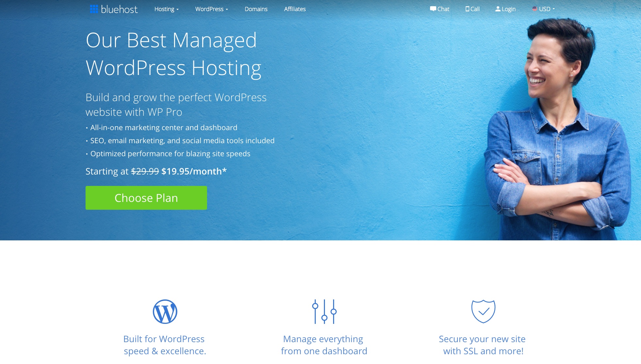Click the Login text link
The width and height of the screenshot is (641, 364).
pyautogui.click(x=508, y=9)
